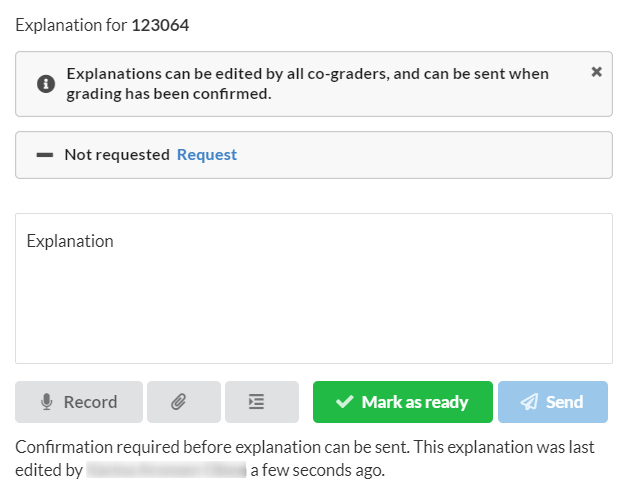Viewport: 621px width, 499px height.
Task: Focus the Explanation text area
Action: coord(314,288)
